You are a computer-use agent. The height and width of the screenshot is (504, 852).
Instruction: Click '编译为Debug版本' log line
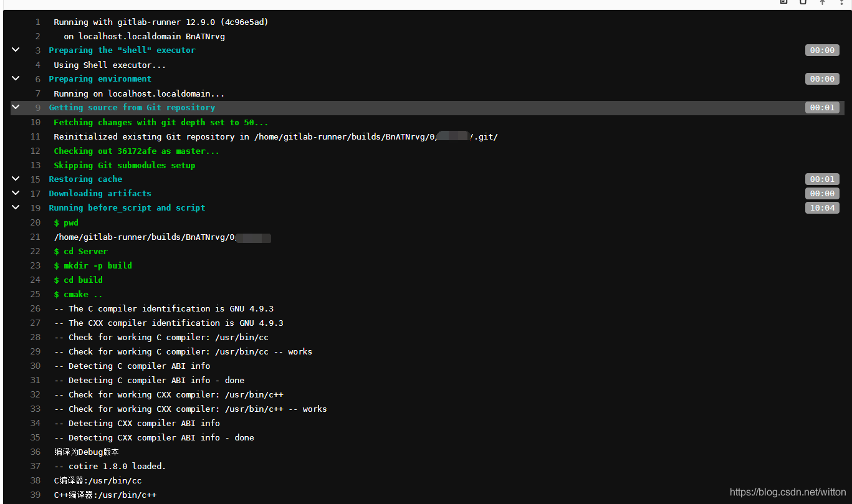coord(87,452)
